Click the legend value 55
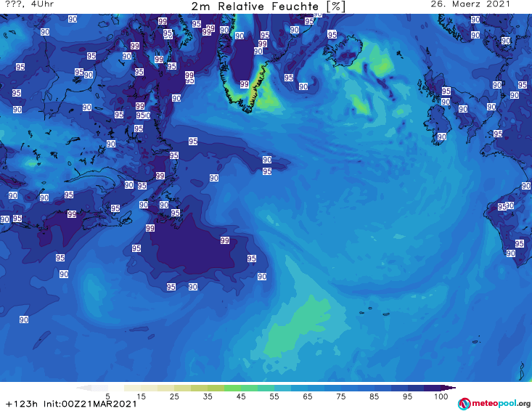This screenshot has height=411, width=532. (x=274, y=396)
